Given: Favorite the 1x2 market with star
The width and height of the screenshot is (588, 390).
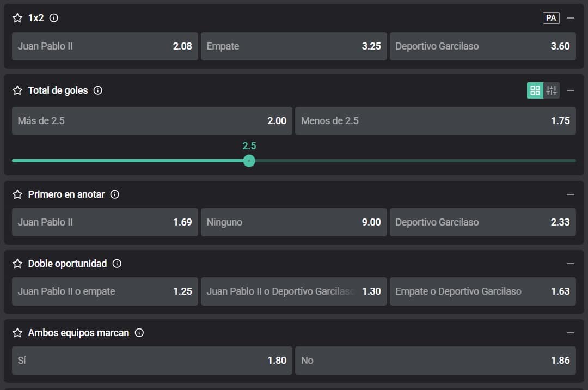Looking at the screenshot, I should [x=17, y=18].
